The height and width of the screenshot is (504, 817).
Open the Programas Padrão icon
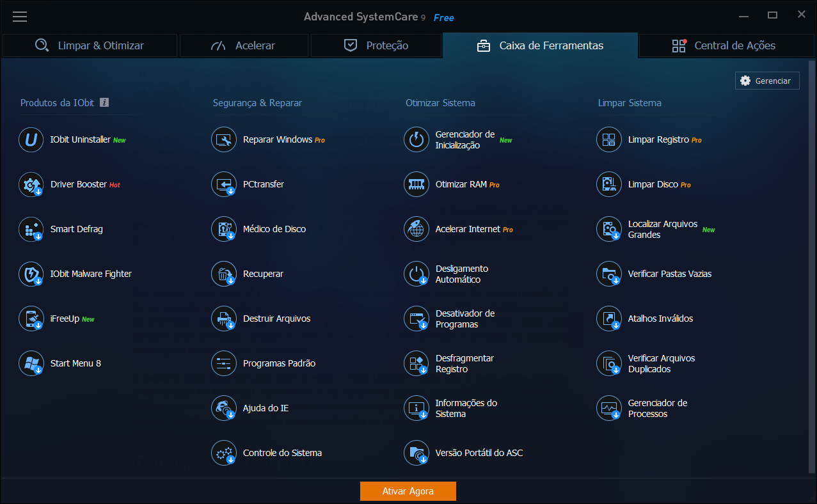pyautogui.click(x=224, y=363)
